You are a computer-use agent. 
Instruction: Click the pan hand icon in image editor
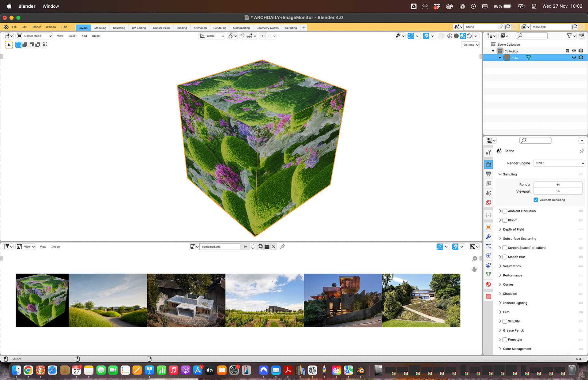point(474,269)
